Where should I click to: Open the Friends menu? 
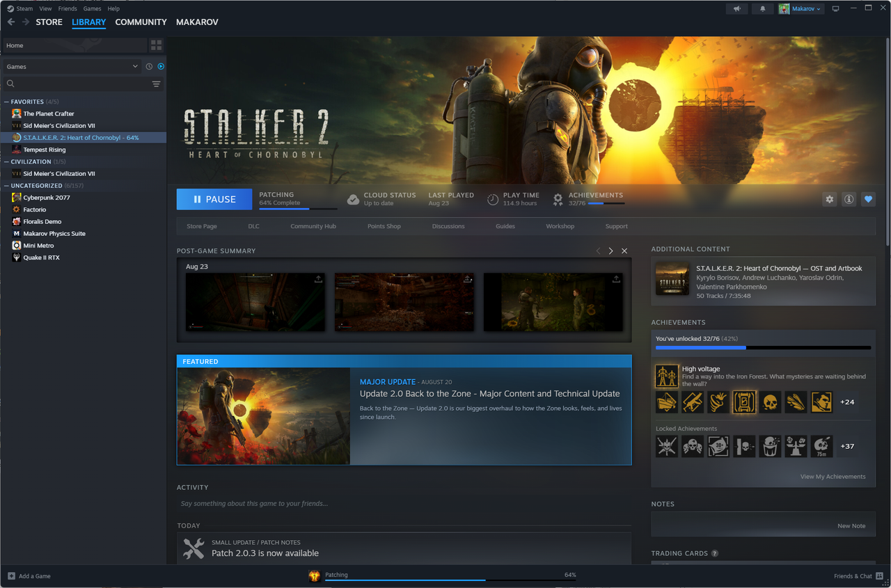tap(68, 9)
